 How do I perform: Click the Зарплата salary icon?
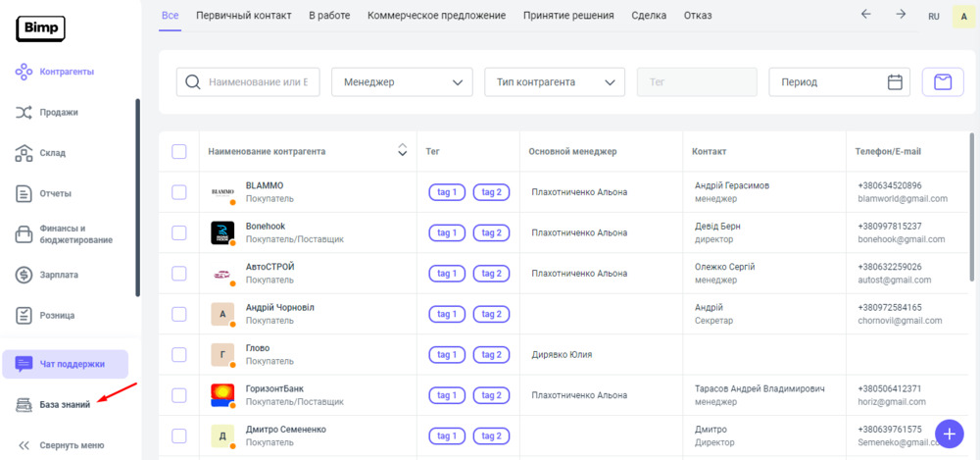pyautogui.click(x=24, y=275)
